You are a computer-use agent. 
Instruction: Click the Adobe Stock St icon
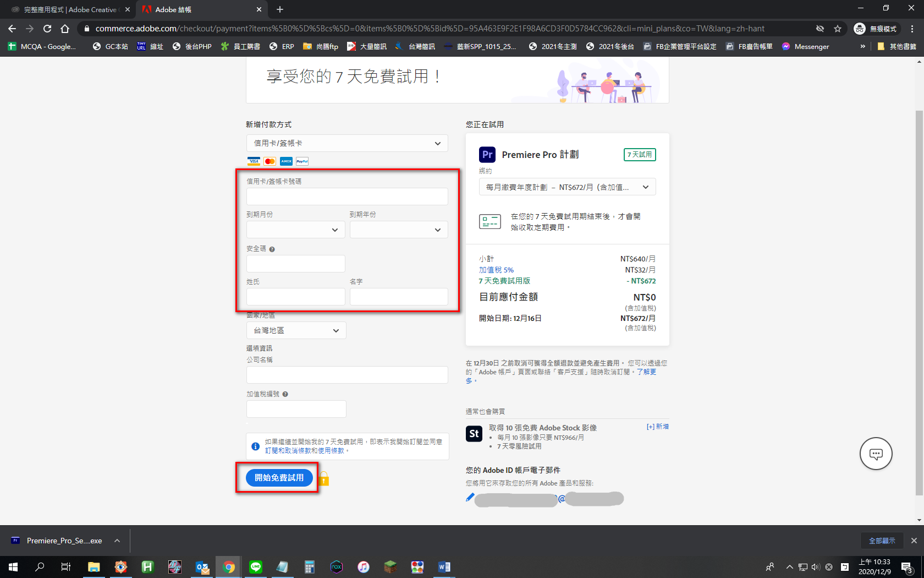[474, 434]
